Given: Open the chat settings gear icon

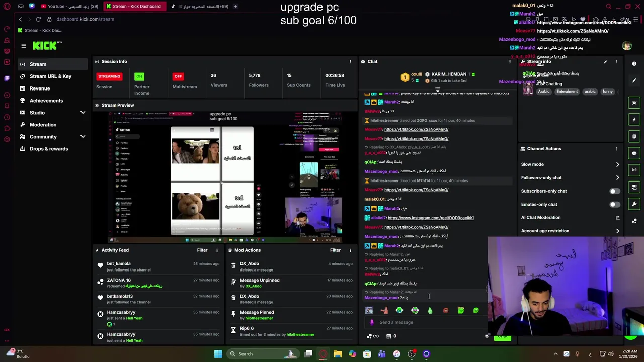Looking at the screenshot, I should pos(487,336).
